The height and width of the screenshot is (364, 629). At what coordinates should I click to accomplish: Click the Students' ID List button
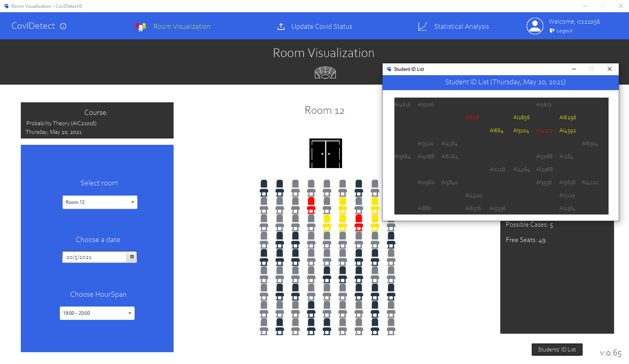point(557,349)
